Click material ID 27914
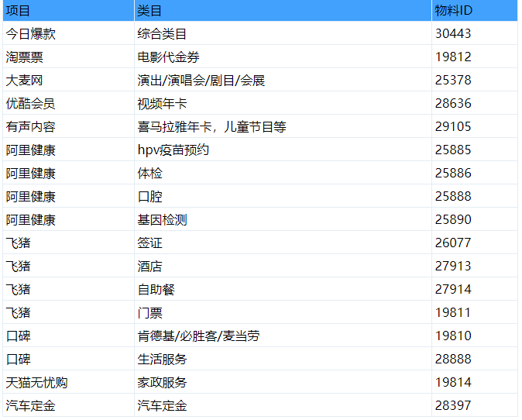 point(475,289)
